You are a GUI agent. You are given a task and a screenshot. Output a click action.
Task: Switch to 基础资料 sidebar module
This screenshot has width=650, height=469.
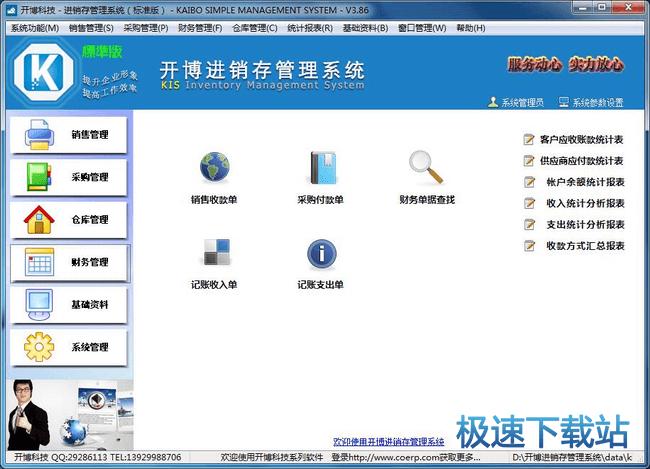(x=69, y=304)
